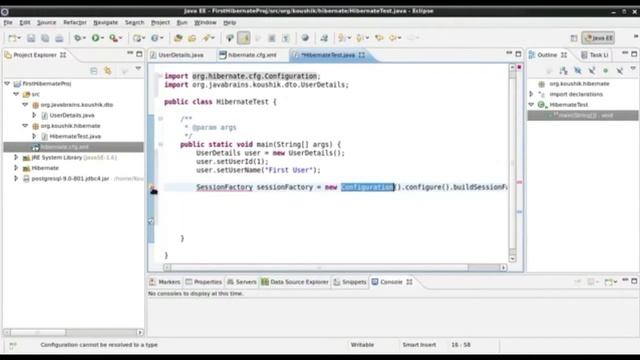Expand JRE System Library node

[x=16, y=157]
